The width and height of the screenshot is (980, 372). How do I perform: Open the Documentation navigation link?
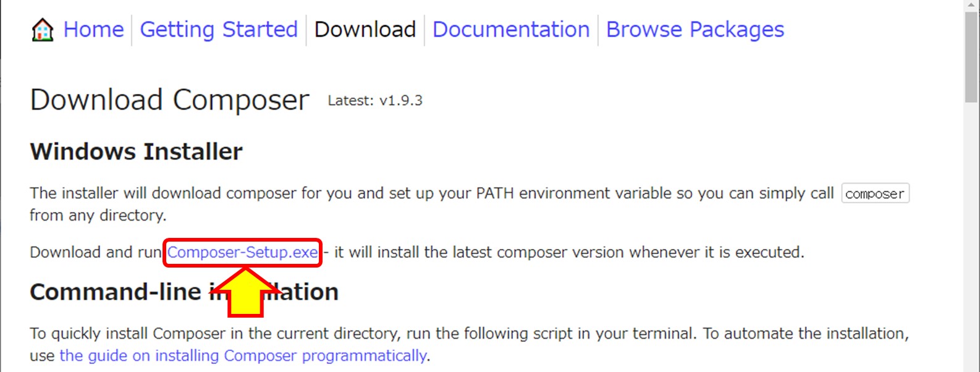(x=511, y=30)
